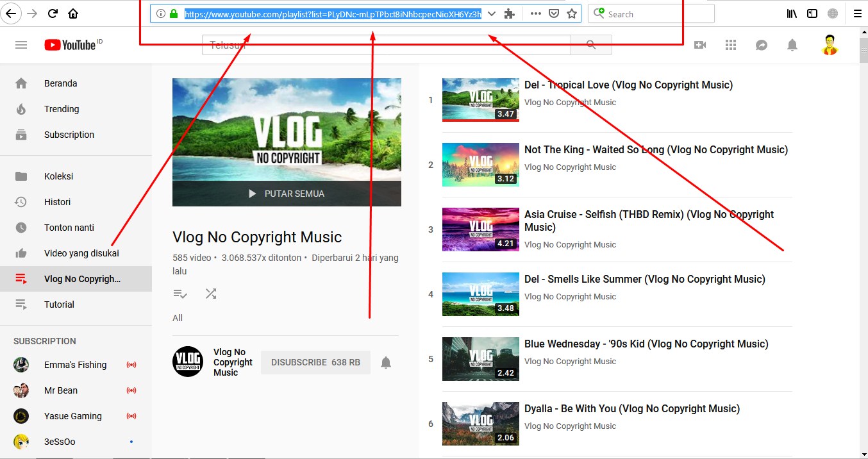Open the Firefox hamburger menu
Image resolution: width=868 pixels, height=459 pixels.
857,13
